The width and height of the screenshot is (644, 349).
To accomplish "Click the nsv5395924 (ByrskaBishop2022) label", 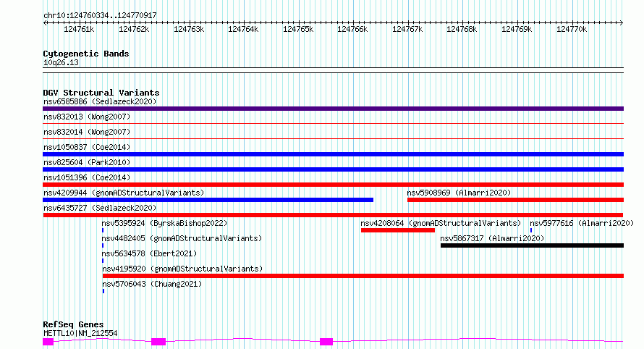I will [164, 223].
